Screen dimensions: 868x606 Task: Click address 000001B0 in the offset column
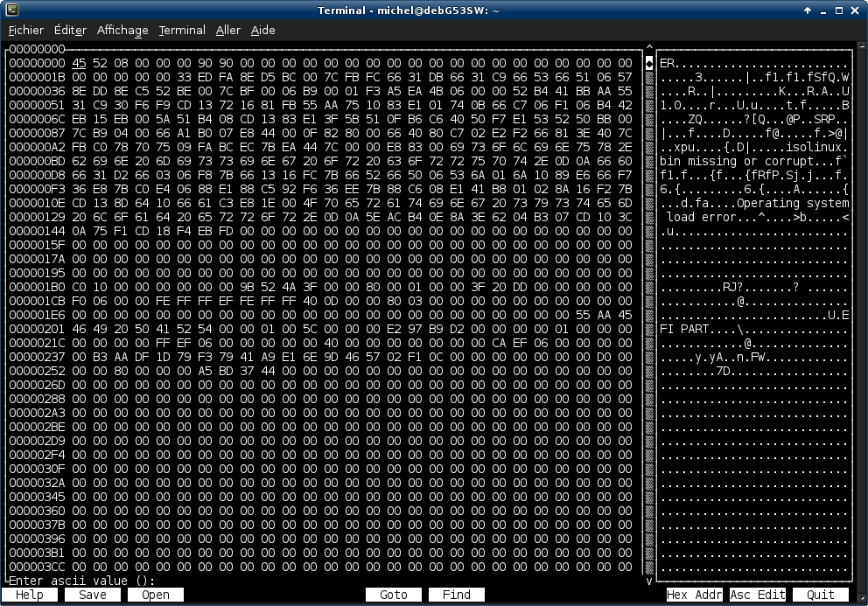click(x=37, y=287)
